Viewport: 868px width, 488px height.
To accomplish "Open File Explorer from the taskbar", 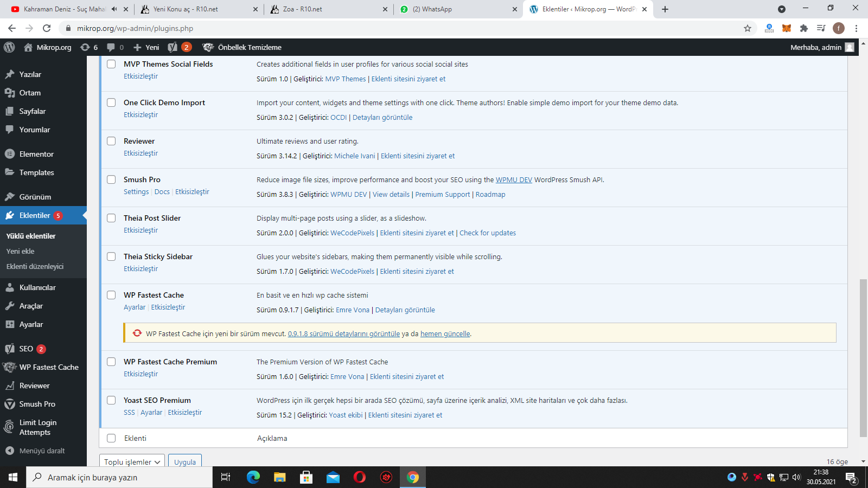I will click(x=279, y=477).
